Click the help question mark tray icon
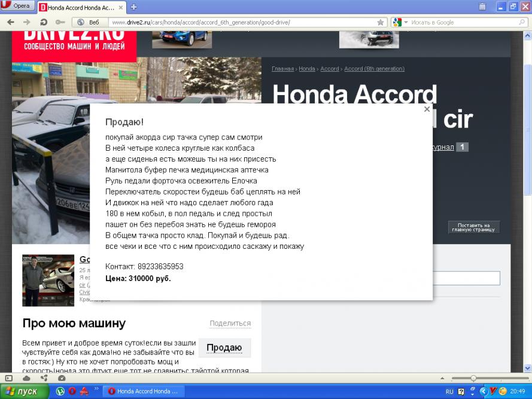The image size is (532, 399). pos(461,392)
